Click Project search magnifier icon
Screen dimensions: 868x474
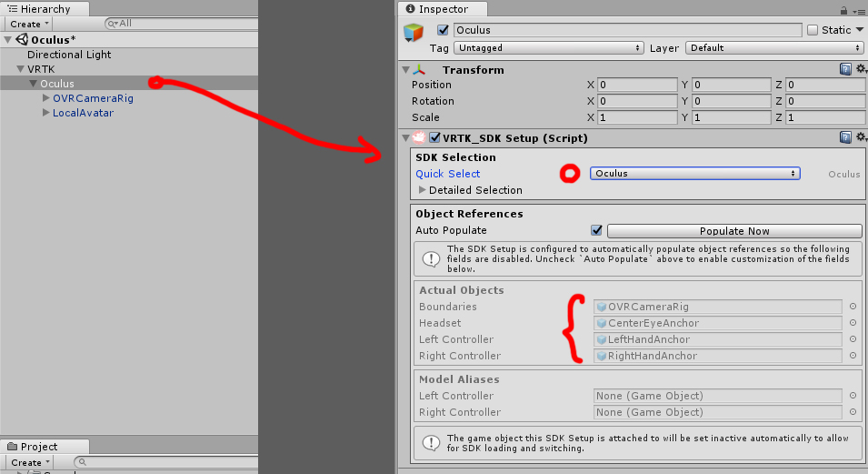83,462
